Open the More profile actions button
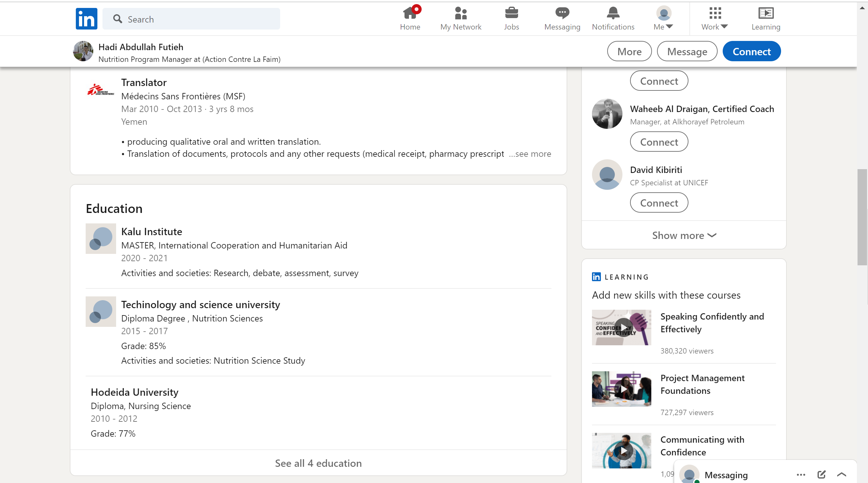The image size is (868, 483). (x=629, y=52)
